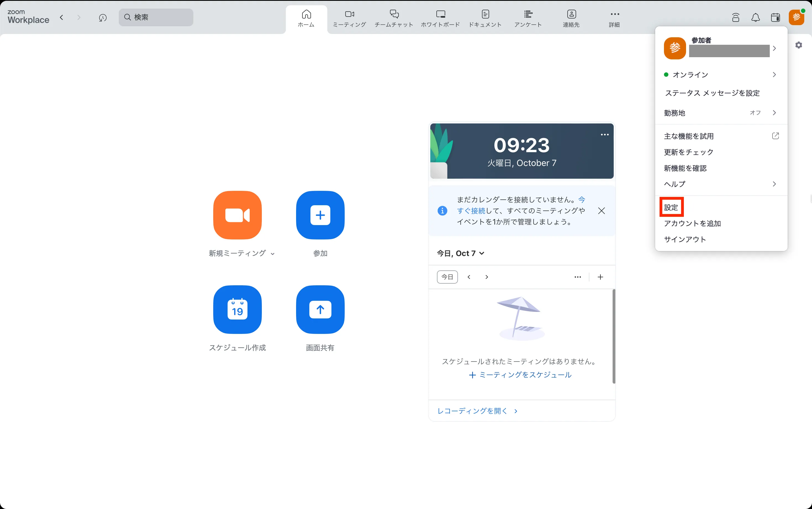Click the 今日 button in calendar

(x=447, y=277)
